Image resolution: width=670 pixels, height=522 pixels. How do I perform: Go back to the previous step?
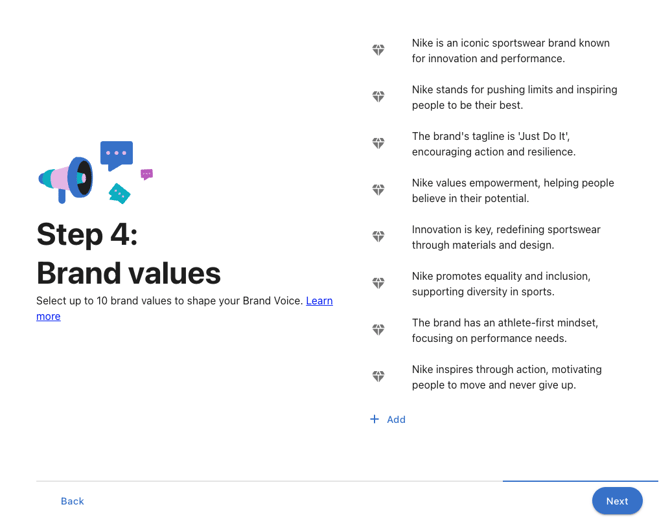click(x=72, y=501)
